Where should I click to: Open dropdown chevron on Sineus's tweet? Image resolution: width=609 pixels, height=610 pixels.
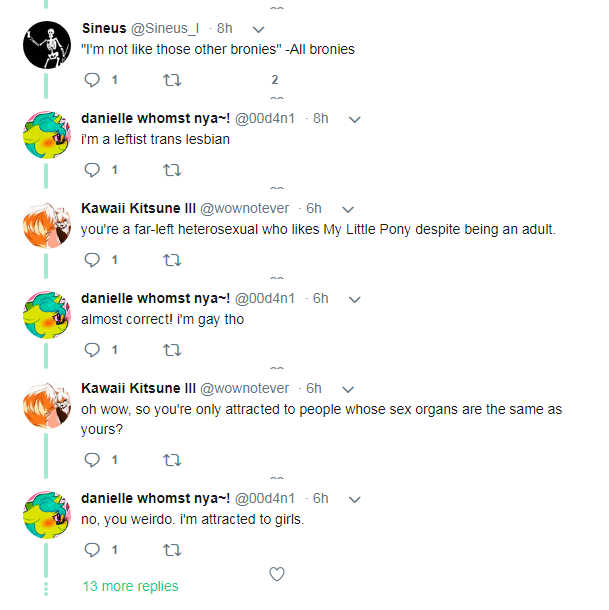[259, 29]
